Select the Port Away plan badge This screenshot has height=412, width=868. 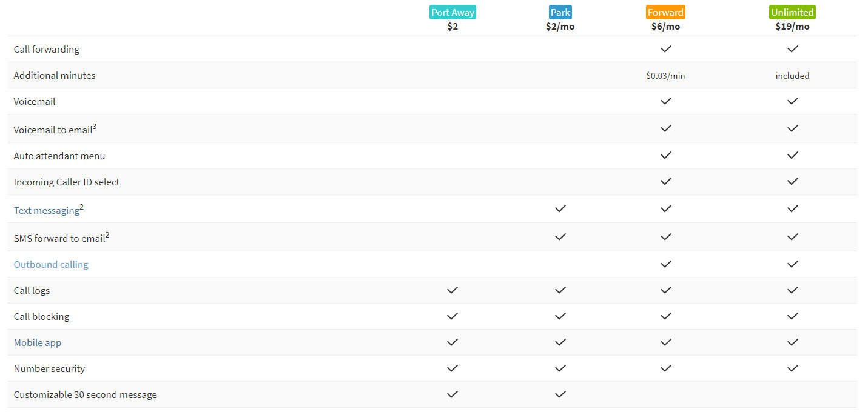[453, 12]
